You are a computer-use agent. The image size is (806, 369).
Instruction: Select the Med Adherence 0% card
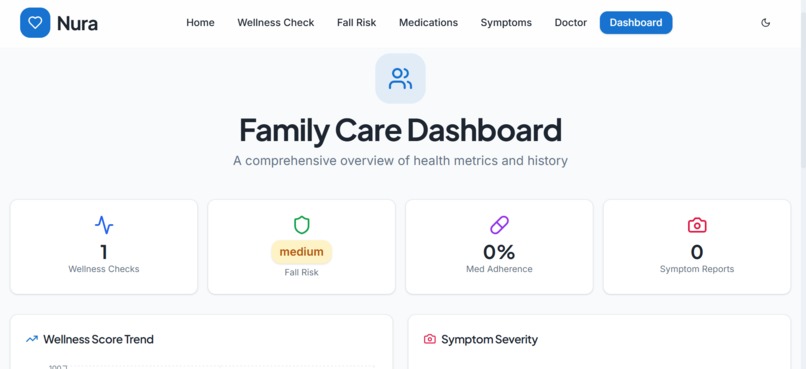[499, 247]
